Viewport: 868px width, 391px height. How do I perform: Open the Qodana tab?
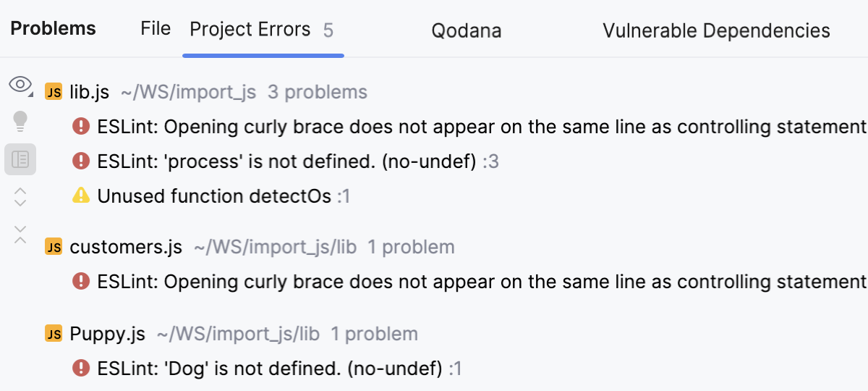pos(467,30)
